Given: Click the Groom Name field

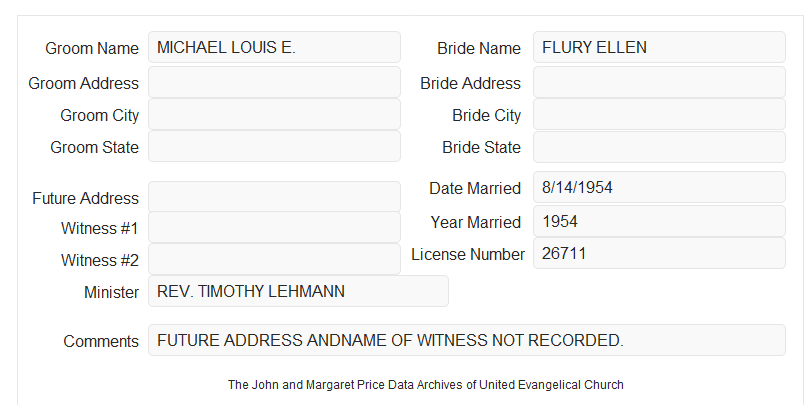Looking at the screenshot, I should [274, 47].
